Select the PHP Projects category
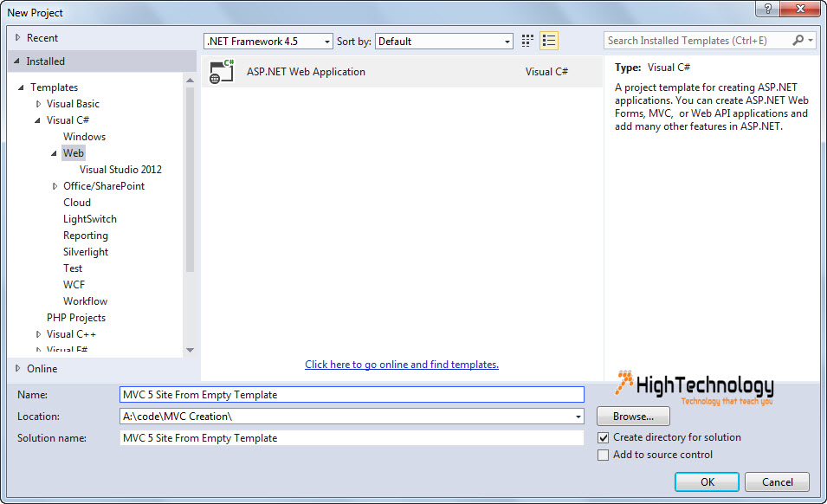 [x=76, y=317]
